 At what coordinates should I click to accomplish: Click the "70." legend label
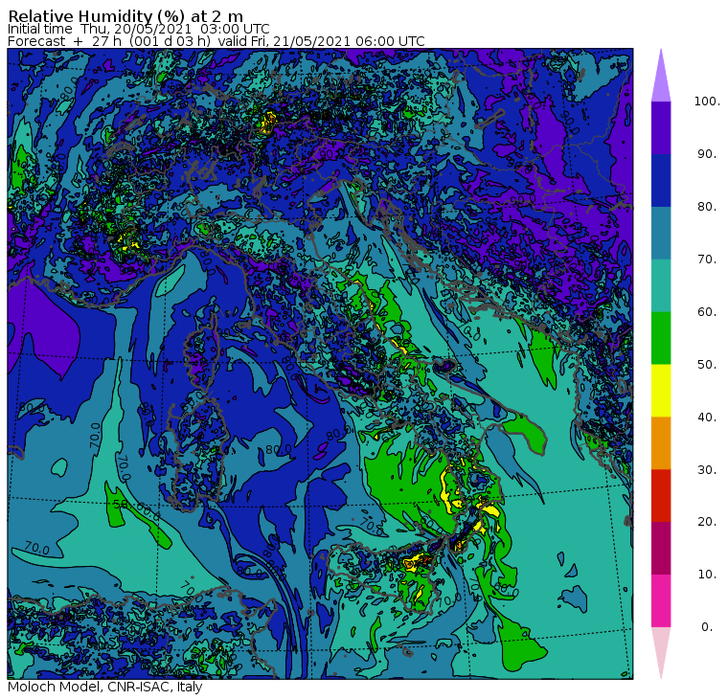point(707,259)
